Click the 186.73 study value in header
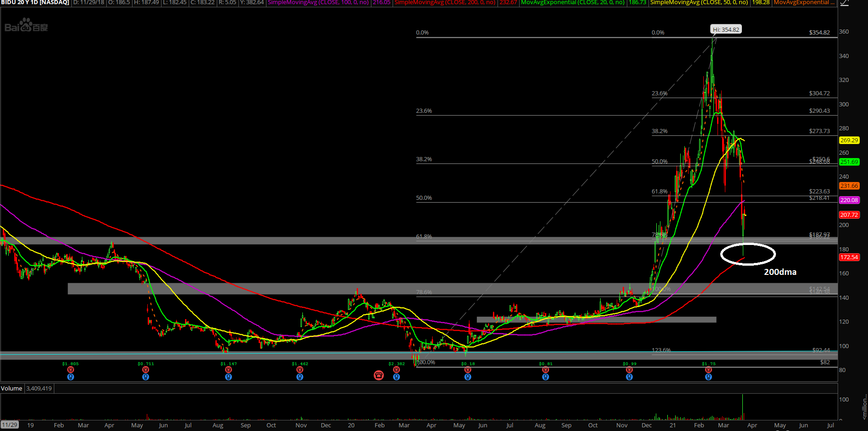This screenshot has width=868, height=431. (x=637, y=2)
